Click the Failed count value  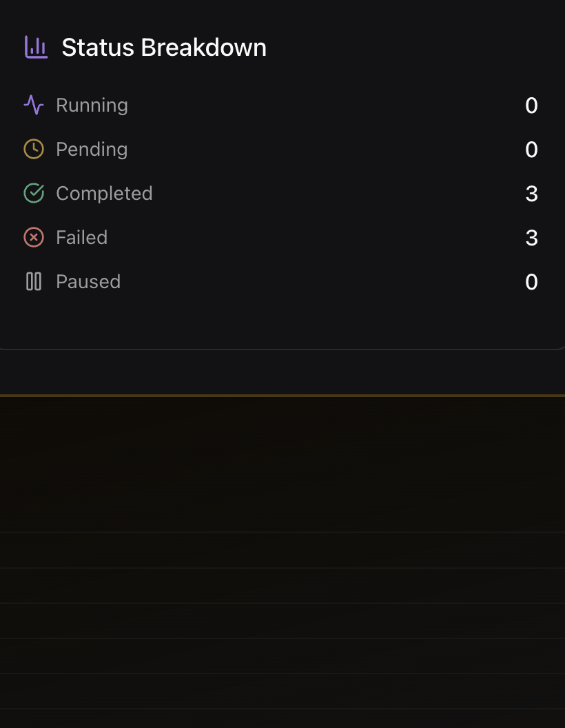pyautogui.click(x=531, y=238)
